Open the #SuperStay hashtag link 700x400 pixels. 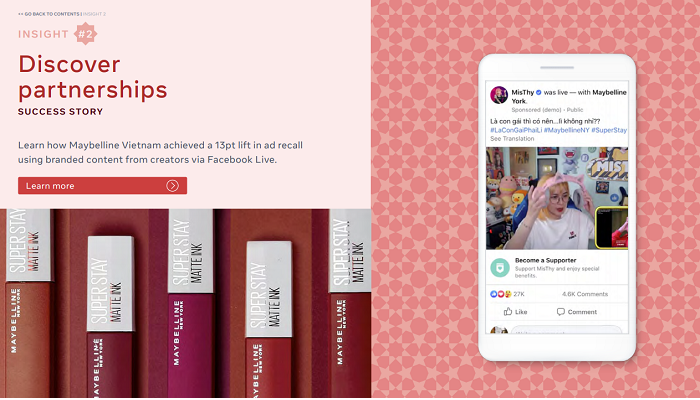[x=609, y=130]
